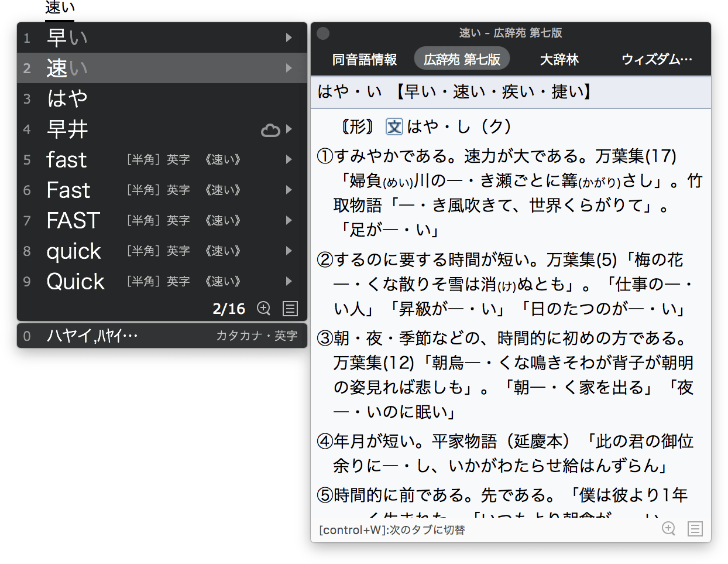Expand submenu arrow for capitalized Quick

click(x=289, y=281)
